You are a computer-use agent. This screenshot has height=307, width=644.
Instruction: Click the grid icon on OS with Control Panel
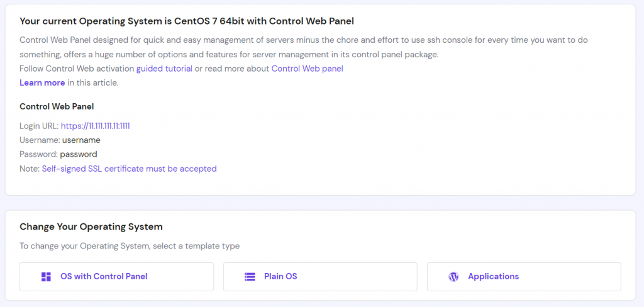pos(46,277)
